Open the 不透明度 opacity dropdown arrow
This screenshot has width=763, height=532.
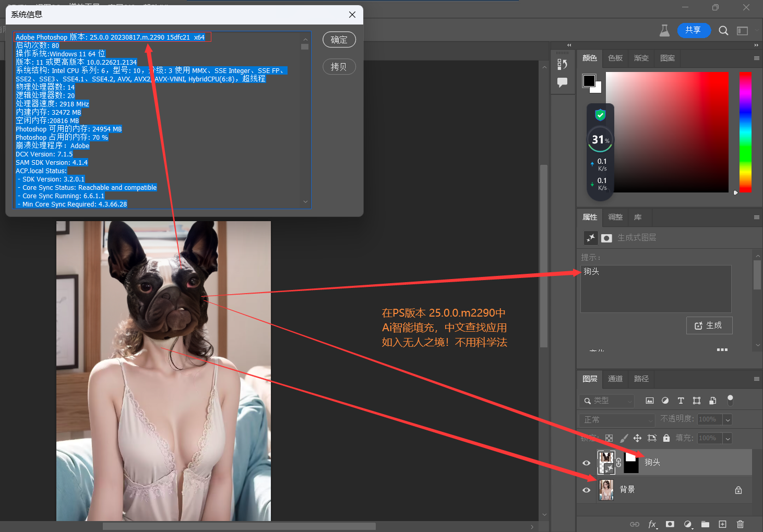(x=728, y=419)
